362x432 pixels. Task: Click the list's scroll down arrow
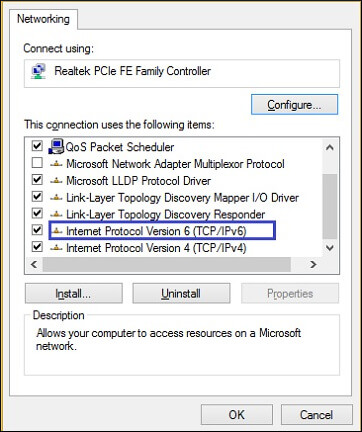tap(330, 248)
